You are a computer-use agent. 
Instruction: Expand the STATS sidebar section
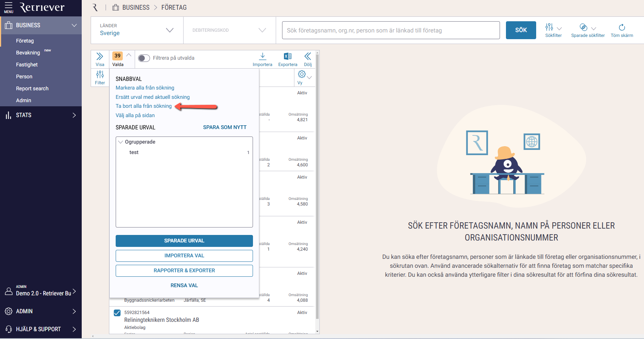[74, 115]
